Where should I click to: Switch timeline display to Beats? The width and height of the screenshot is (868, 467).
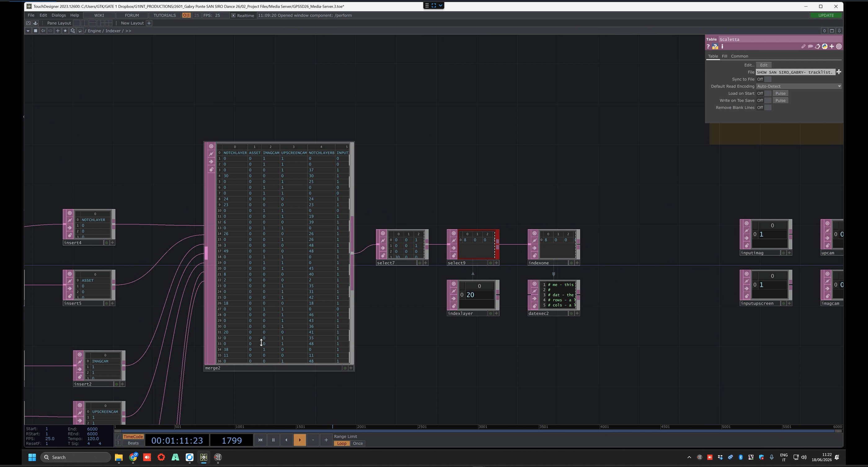coord(133,443)
